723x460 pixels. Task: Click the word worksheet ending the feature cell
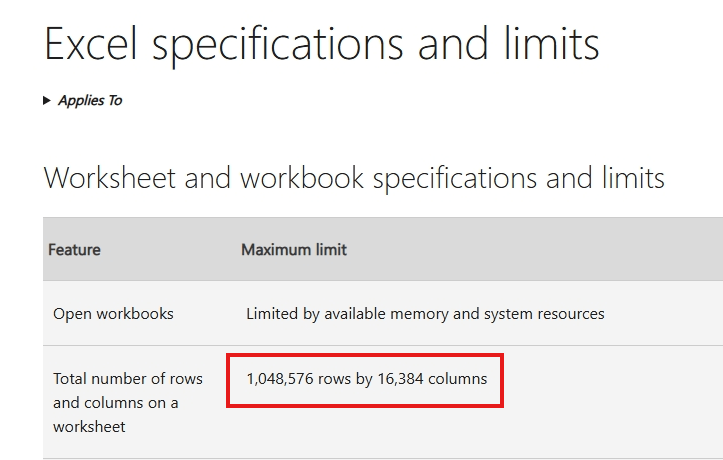tap(89, 427)
